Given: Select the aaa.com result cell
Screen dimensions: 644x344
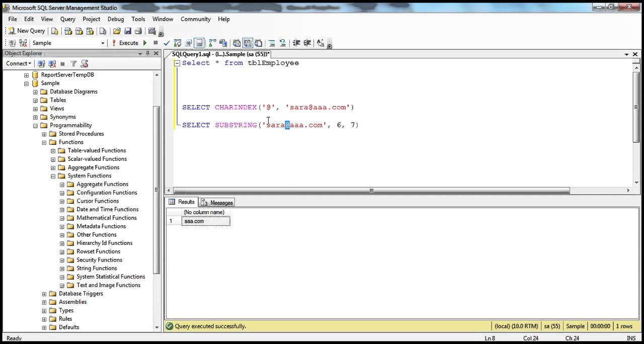Looking at the screenshot, I should pos(205,221).
